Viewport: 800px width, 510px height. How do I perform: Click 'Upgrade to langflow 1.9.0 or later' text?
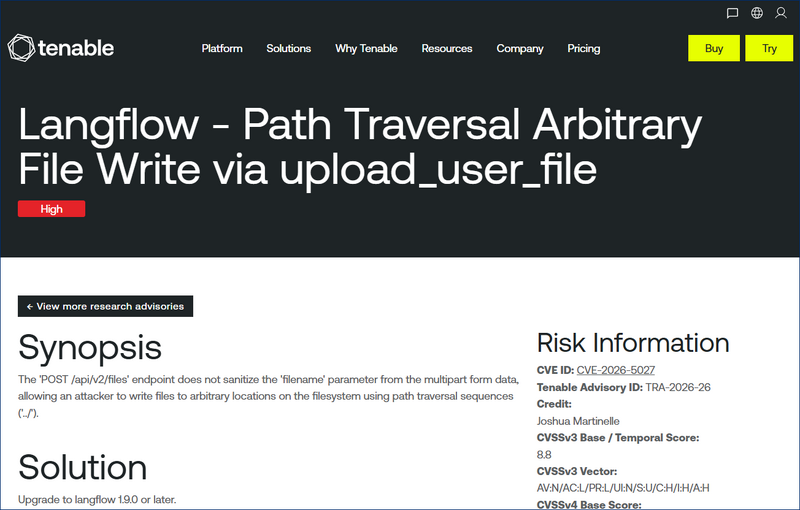tap(97, 499)
